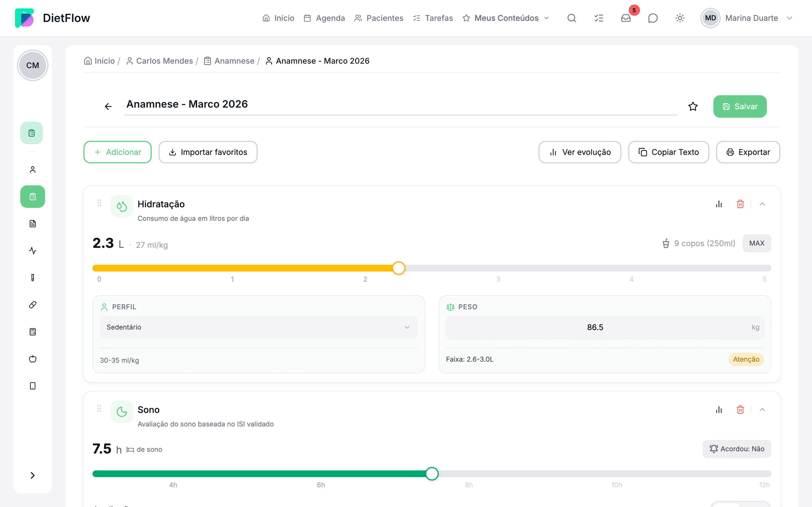The height and width of the screenshot is (507, 812).
Task: Click the favorite star icon beside the title
Action: (693, 106)
